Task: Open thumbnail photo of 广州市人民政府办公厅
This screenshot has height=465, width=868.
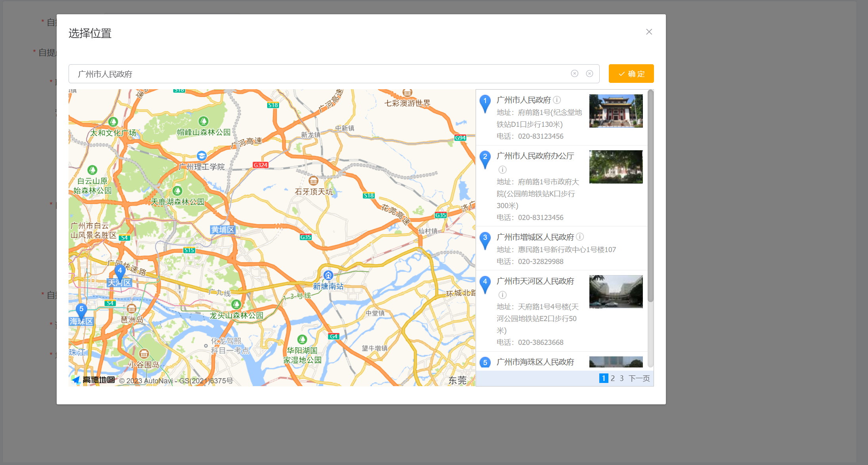Action: pos(616,167)
